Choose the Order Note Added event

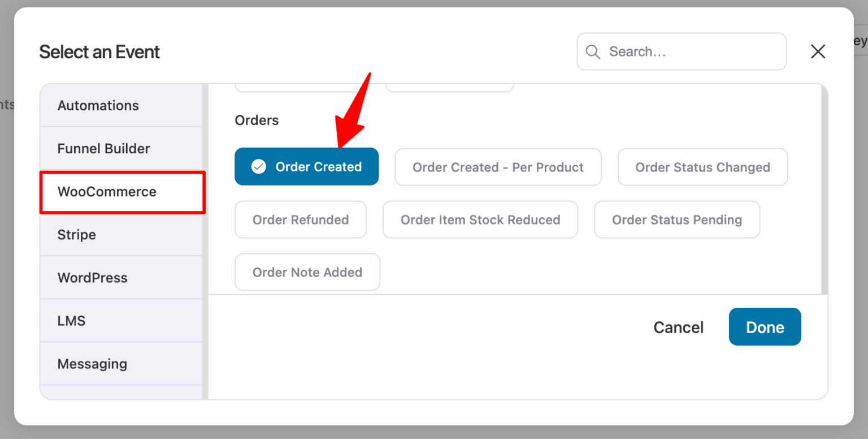coord(307,272)
